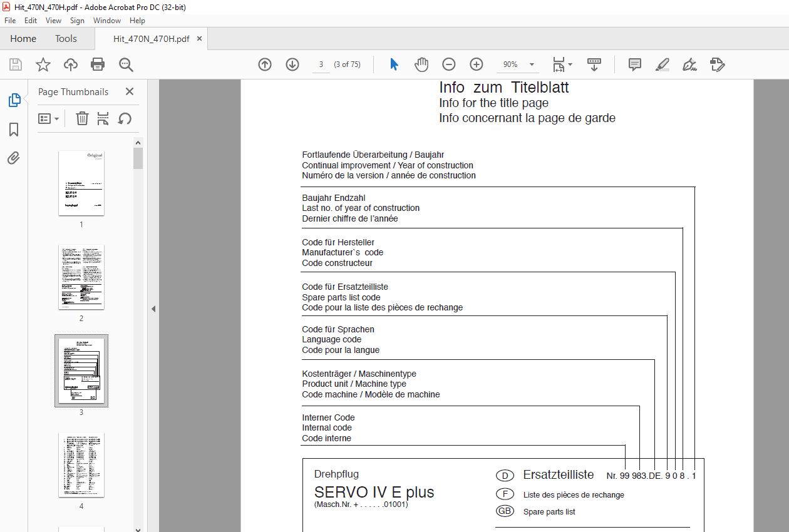Go to the next page arrow
The height and width of the screenshot is (532, 789).
pos(292,64)
